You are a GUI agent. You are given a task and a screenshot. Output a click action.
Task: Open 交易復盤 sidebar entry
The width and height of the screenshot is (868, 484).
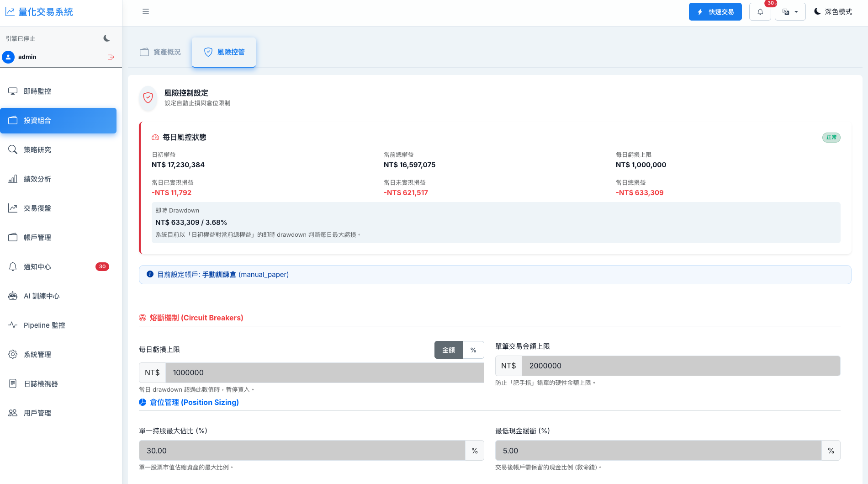(58, 208)
